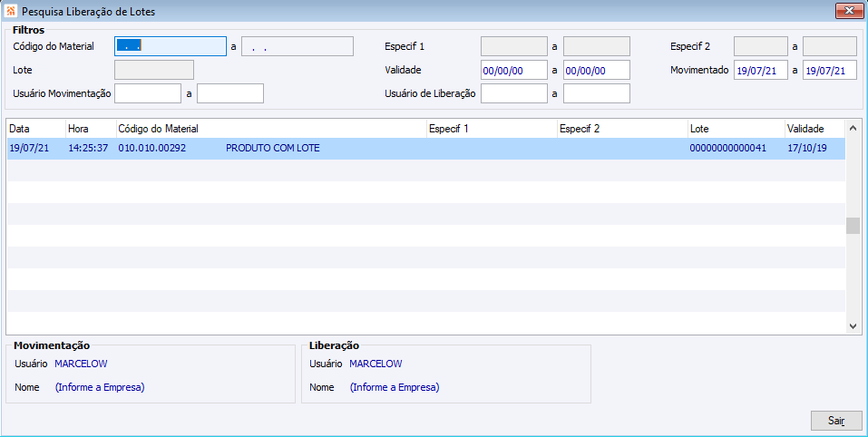
Task: Select the Movimentado end date field
Action: tap(830, 70)
